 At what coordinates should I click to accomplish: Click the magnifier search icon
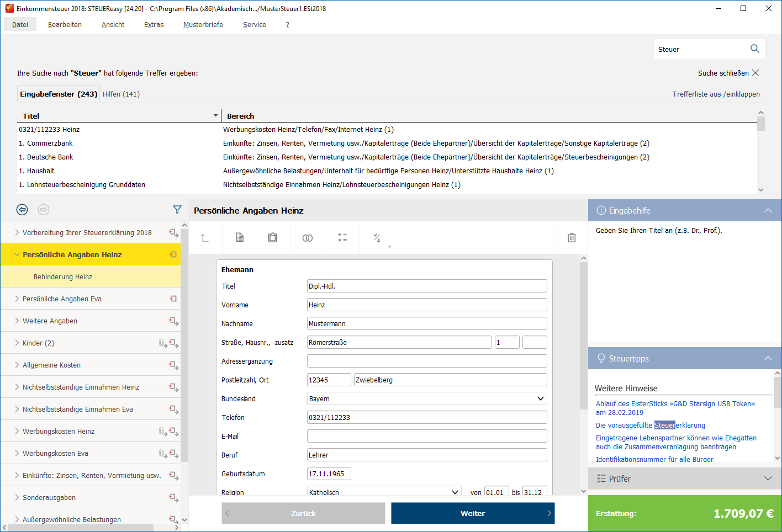tap(755, 49)
